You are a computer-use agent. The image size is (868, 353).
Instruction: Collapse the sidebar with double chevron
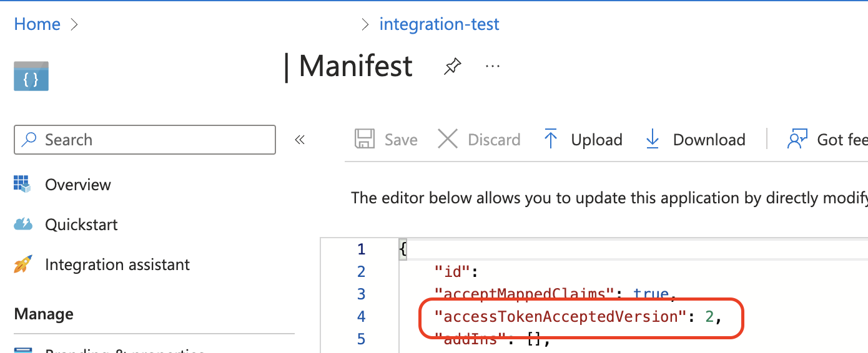(300, 140)
